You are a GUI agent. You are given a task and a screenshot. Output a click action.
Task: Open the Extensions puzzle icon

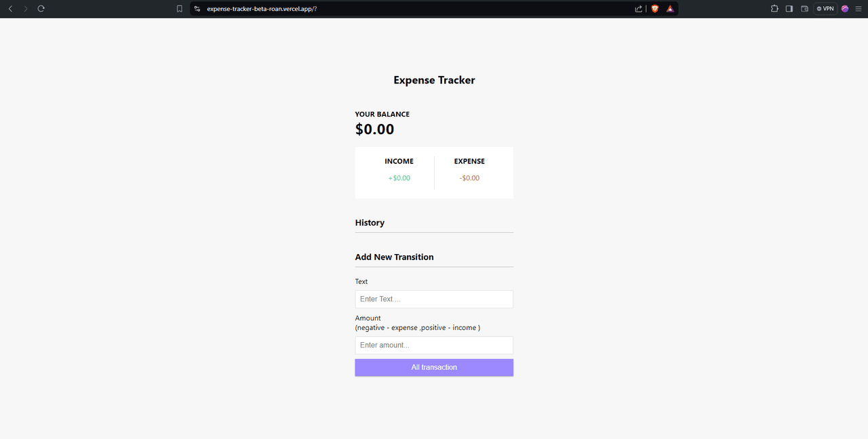click(774, 9)
